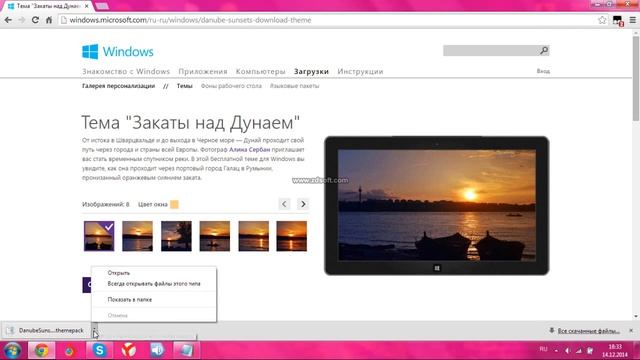Click the taskbar clock showing 18:33
Viewport: 640px width, 360px height.
tap(614, 351)
